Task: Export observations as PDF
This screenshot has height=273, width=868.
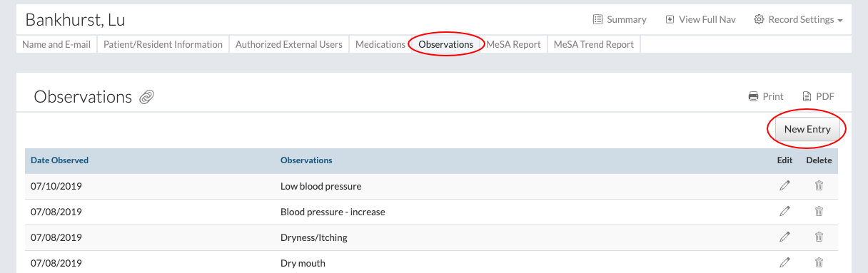Action: click(x=818, y=96)
